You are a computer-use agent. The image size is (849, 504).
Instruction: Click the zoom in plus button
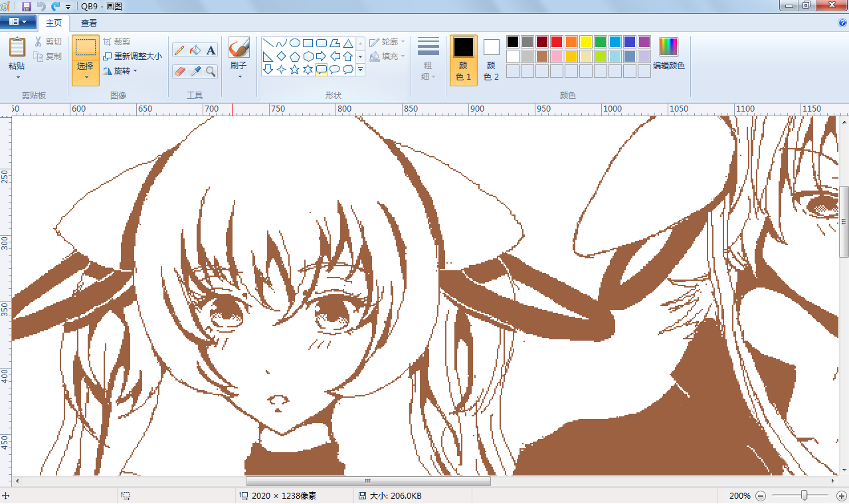841,496
